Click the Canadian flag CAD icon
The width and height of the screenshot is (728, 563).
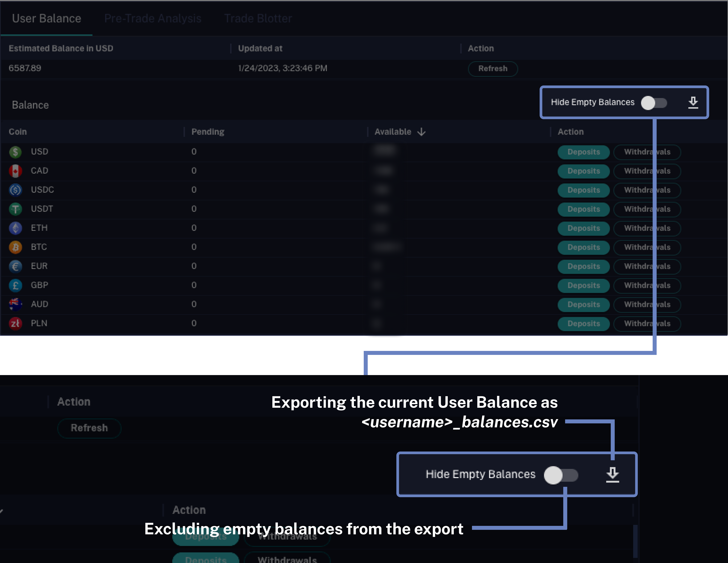(15, 171)
